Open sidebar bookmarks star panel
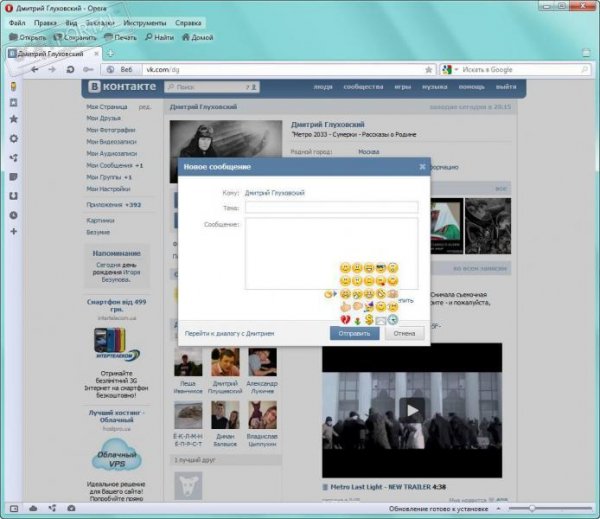This screenshot has width=600, height=519. tap(13, 119)
